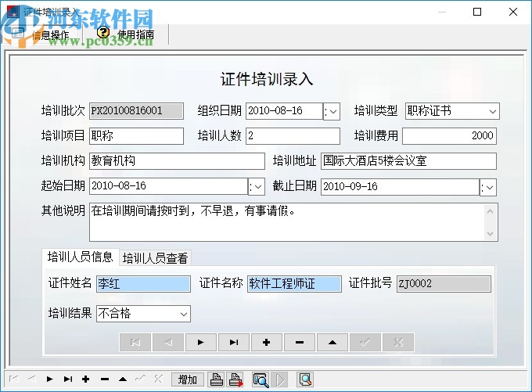Click 培训项目 field containing 职称
The height and width of the screenshot is (392, 532).
(x=136, y=136)
